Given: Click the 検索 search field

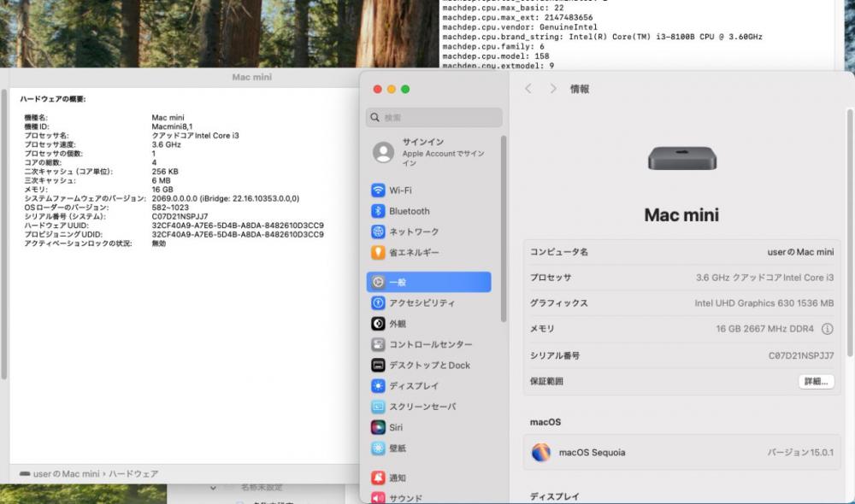Looking at the screenshot, I should pyautogui.click(x=434, y=117).
